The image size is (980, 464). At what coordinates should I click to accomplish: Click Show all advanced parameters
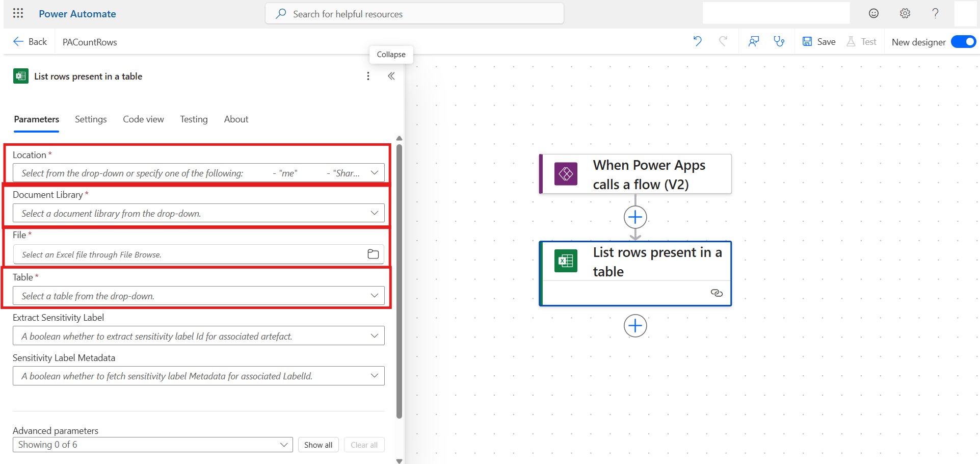click(x=318, y=444)
